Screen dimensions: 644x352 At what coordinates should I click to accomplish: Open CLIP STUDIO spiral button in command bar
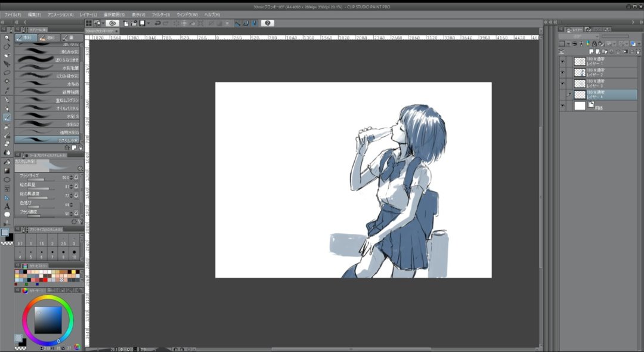[x=113, y=23]
